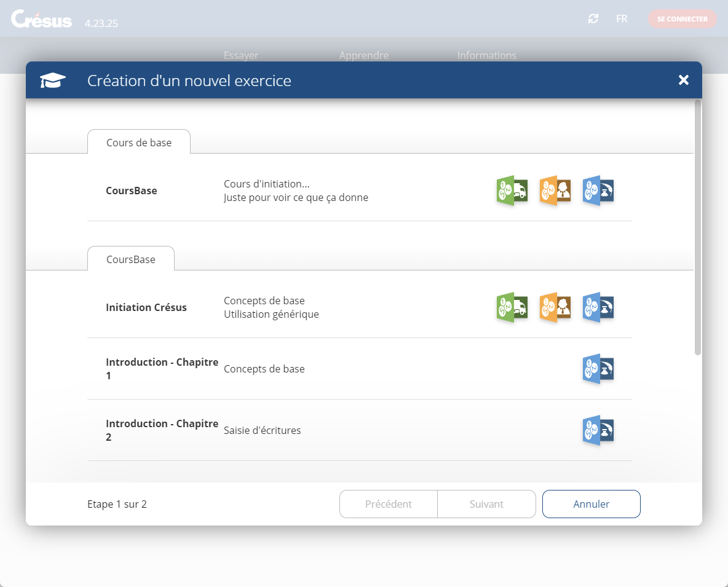This screenshot has height=587, width=728.
Task: Click the Etape 1 sur 2 step indicator
Action: pyautogui.click(x=117, y=504)
